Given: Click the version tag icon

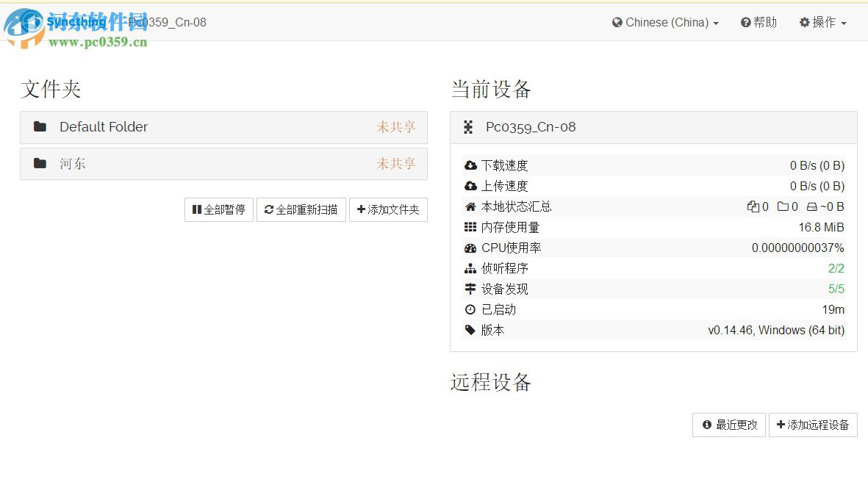Looking at the screenshot, I should 470,330.
